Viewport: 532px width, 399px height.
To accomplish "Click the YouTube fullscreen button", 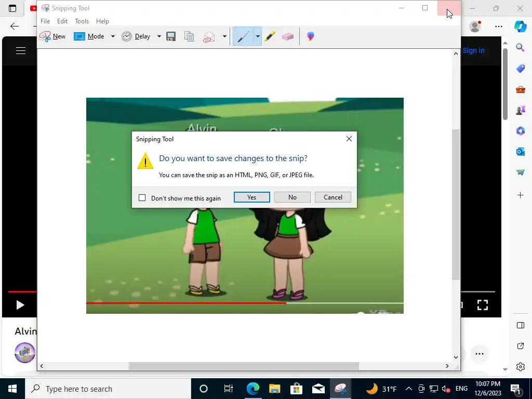I will tap(483, 305).
